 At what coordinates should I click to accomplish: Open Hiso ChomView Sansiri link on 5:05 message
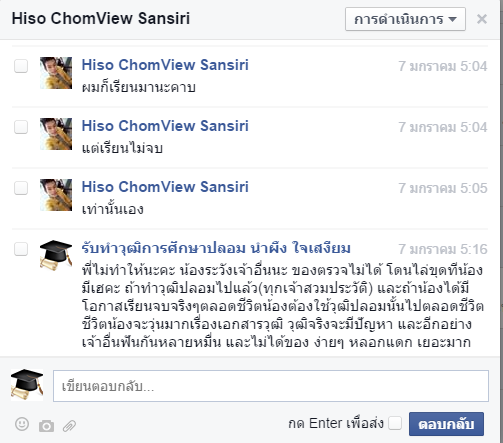point(165,187)
